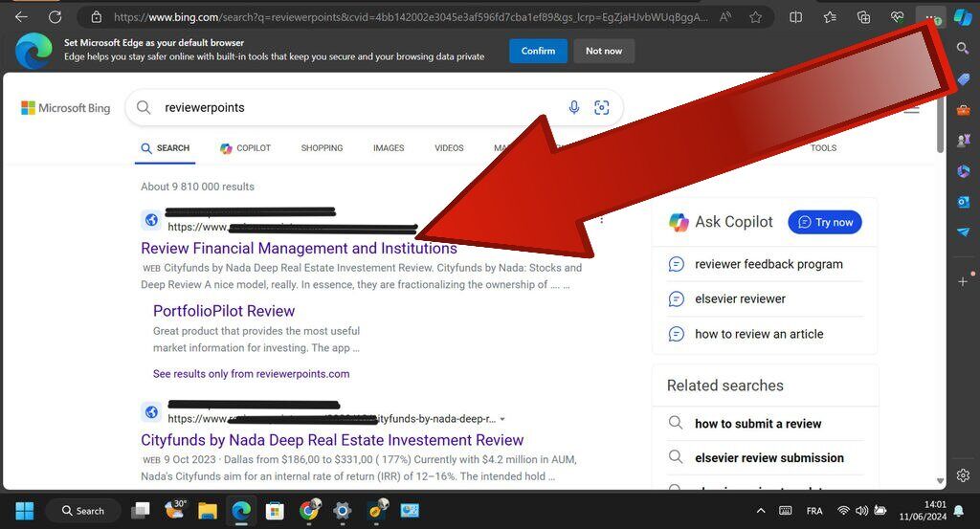Open sidebar settings gear

point(963,475)
